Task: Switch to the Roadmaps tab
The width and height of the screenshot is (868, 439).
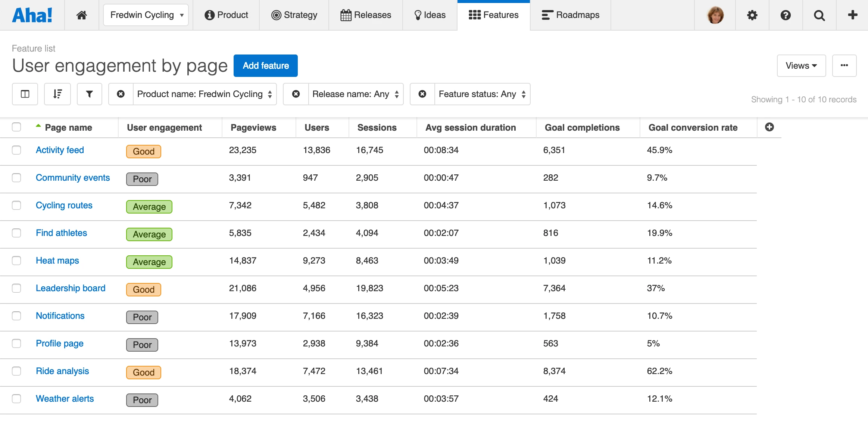Action: pyautogui.click(x=570, y=15)
